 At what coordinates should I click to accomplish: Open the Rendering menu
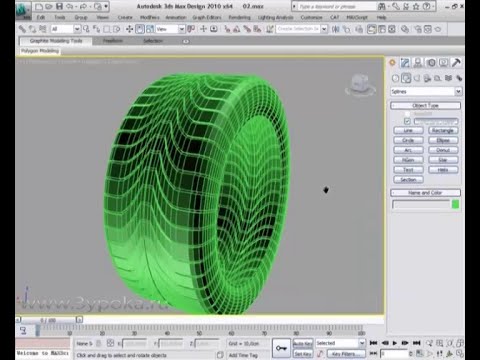pos(239,17)
